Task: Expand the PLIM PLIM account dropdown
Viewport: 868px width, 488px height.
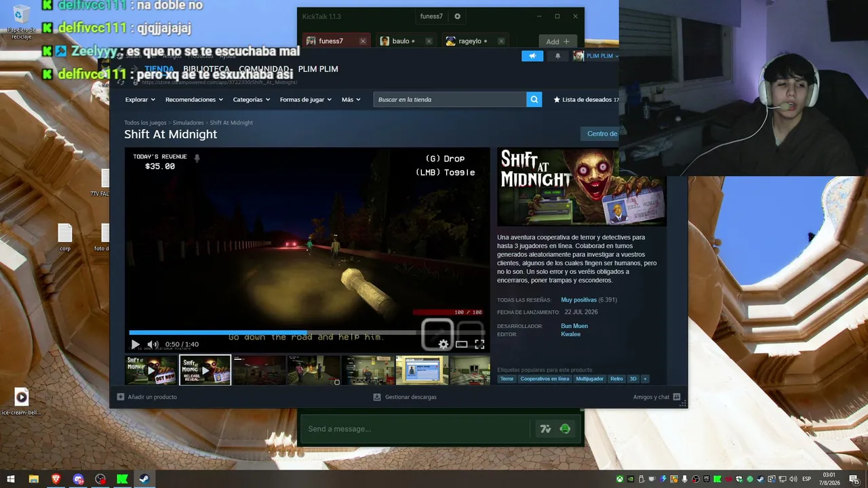Action: pyautogui.click(x=596, y=56)
